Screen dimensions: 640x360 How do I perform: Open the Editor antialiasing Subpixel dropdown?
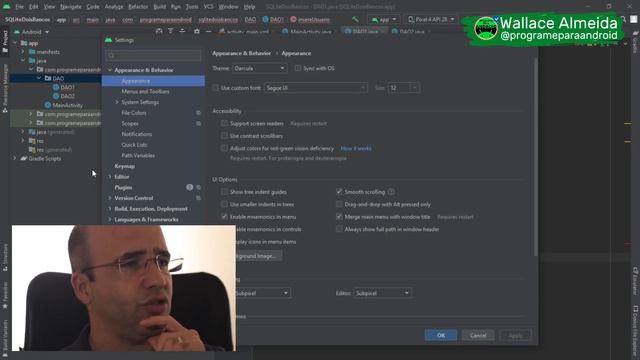(x=383, y=293)
